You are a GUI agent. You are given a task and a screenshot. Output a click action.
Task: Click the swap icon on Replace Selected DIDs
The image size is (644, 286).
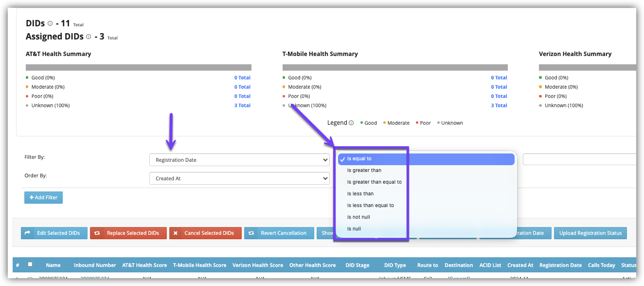click(x=97, y=233)
